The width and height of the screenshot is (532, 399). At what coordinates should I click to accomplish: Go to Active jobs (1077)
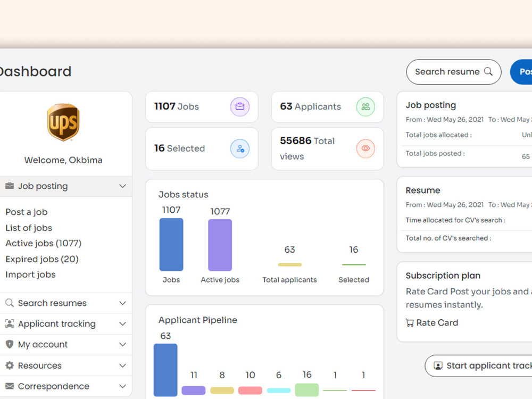coord(44,243)
